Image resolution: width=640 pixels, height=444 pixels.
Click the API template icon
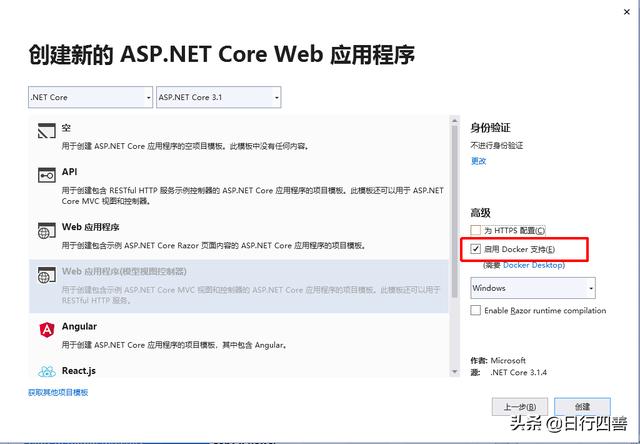point(47,175)
